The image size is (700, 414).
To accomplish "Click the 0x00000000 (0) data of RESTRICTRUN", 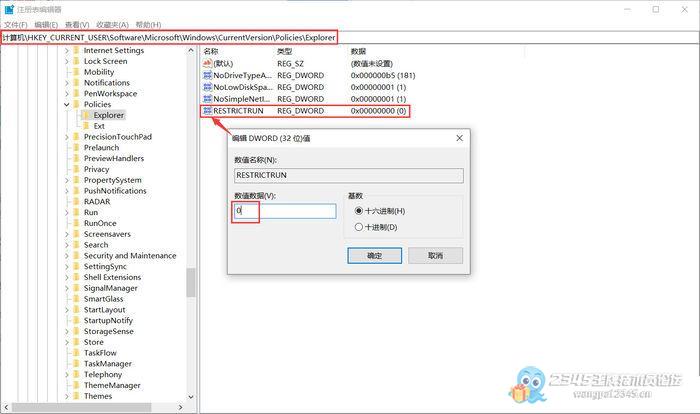I will (x=379, y=111).
